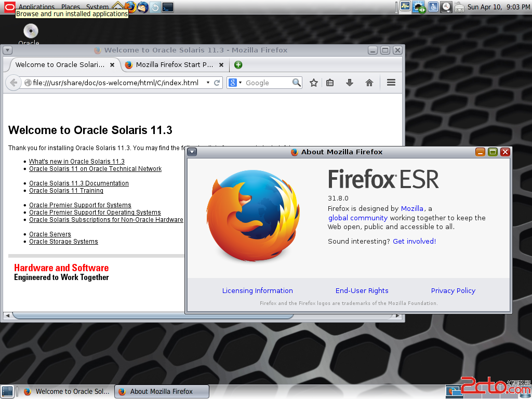This screenshot has width=532, height=399.
Task: Open the Oracle Storage Systems link
Action: [63, 242]
